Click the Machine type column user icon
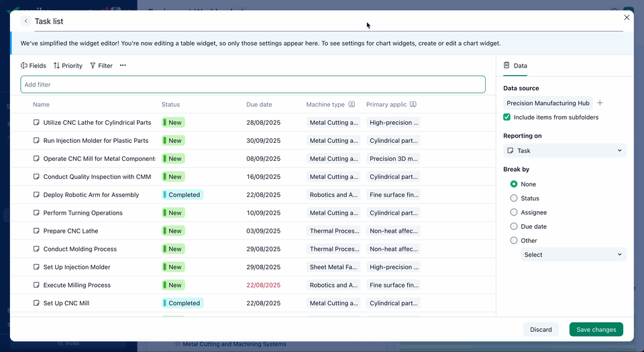The image size is (644, 352). (352, 105)
